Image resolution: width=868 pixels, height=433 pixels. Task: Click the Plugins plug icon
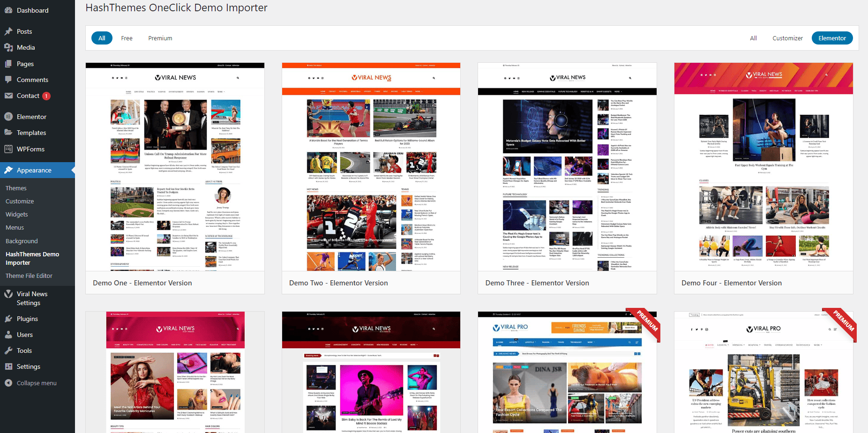(x=8, y=319)
